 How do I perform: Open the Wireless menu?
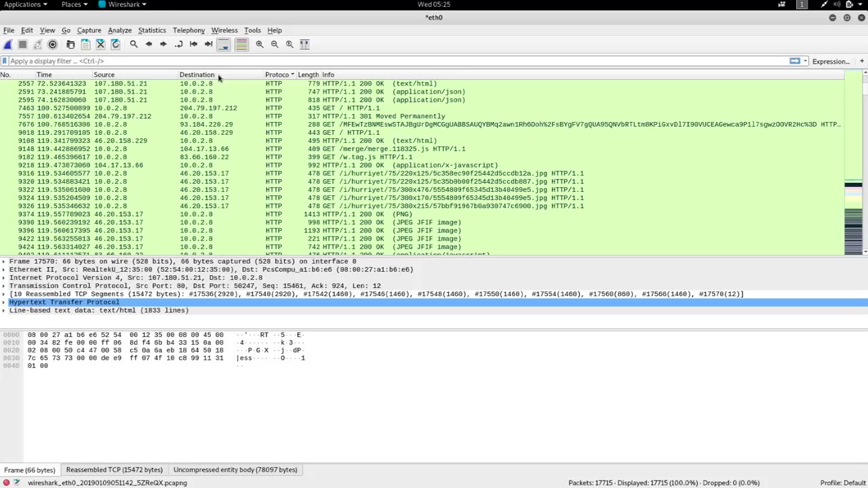point(224,30)
